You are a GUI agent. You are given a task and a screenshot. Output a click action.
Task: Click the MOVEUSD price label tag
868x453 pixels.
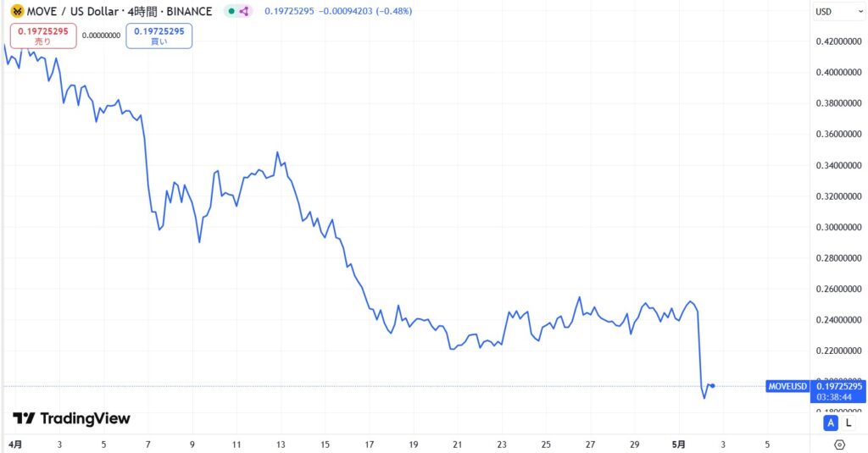click(787, 386)
